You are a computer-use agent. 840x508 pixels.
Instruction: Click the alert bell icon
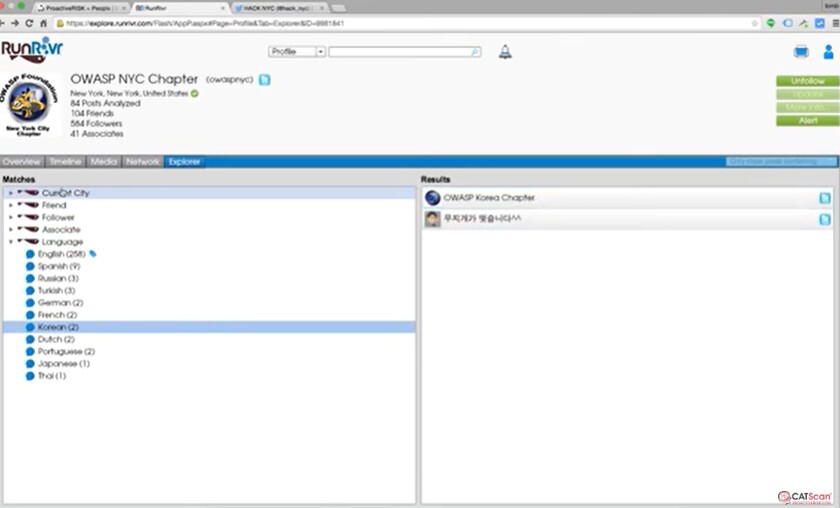pyautogui.click(x=505, y=52)
